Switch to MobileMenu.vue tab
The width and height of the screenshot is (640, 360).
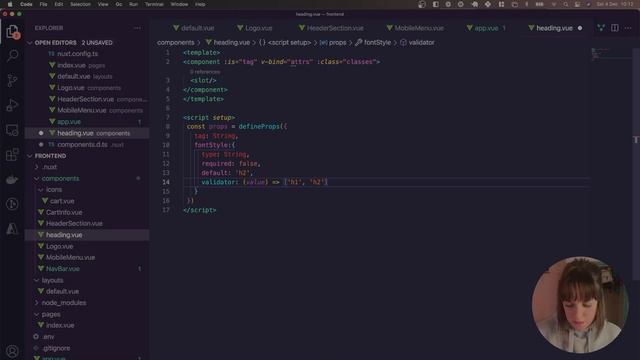pos(415,28)
